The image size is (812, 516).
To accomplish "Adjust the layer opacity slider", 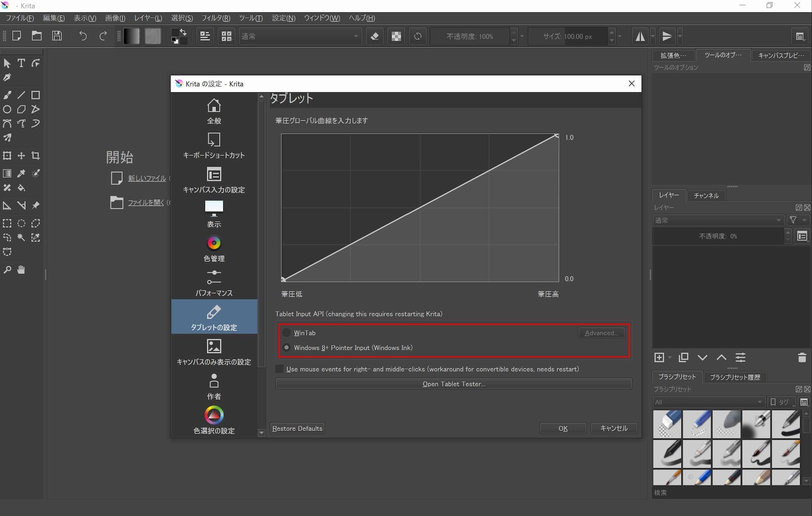I will [718, 236].
